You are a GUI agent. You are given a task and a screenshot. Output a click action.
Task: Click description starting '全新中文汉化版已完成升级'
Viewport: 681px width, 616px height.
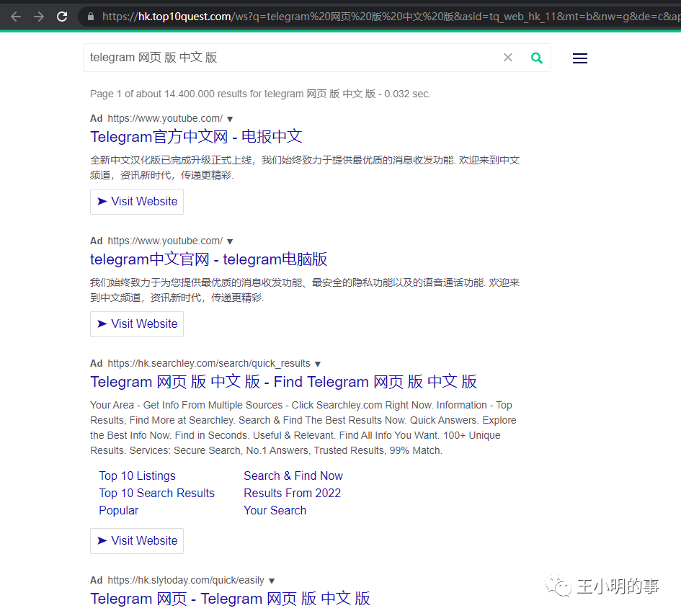tap(305, 168)
